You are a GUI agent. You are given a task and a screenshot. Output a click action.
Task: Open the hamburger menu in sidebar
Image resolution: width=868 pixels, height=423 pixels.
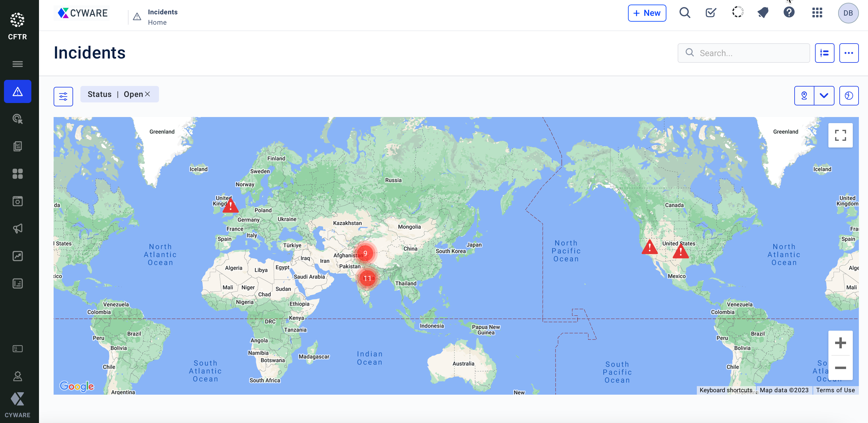click(18, 64)
